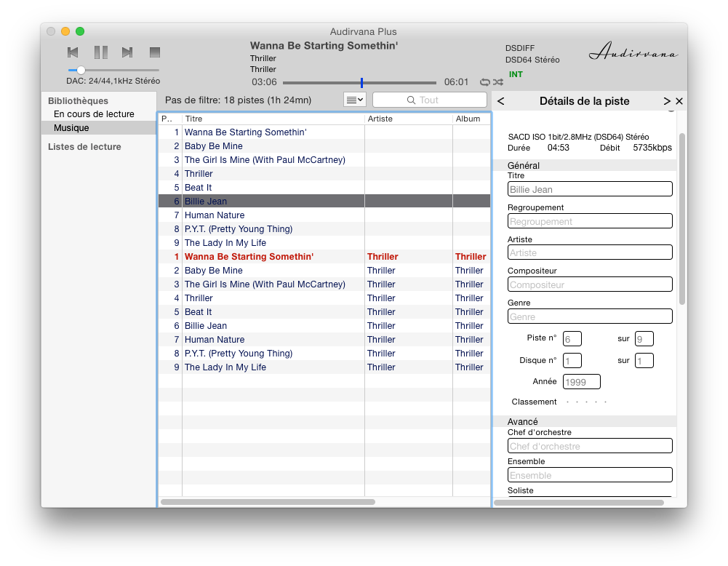728x566 pixels.
Task: Go to next track details
Action: [x=667, y=101]
